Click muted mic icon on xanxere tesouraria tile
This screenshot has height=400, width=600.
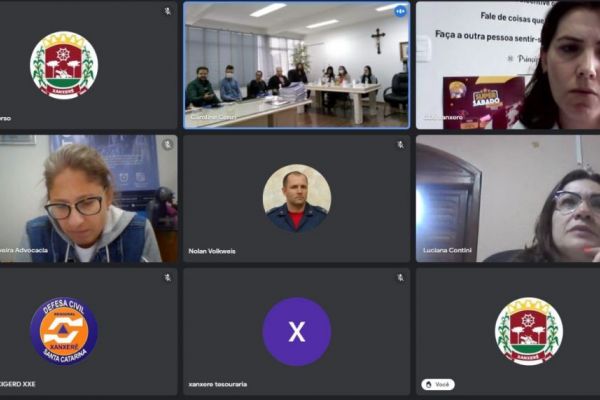[x=400, y=278]
